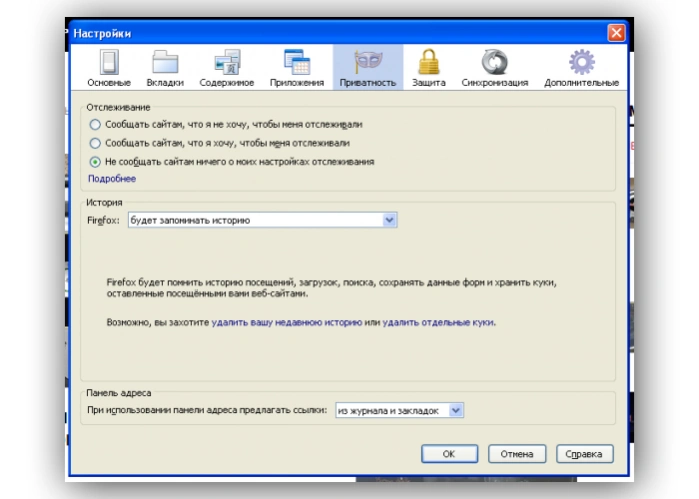
Task: Click the Отмена button
Action: [x=517, y=454]
